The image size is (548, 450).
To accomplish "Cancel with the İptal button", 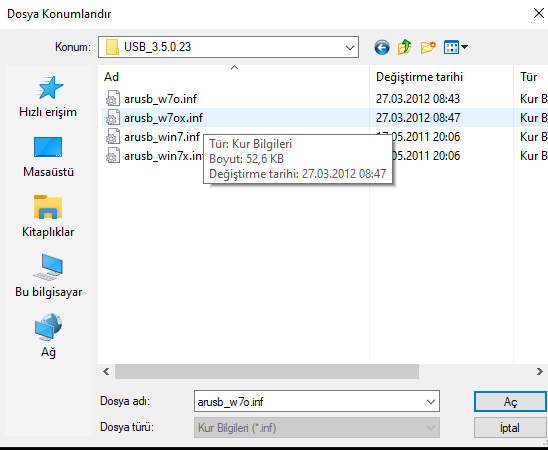I will click(x=510, y=428).
